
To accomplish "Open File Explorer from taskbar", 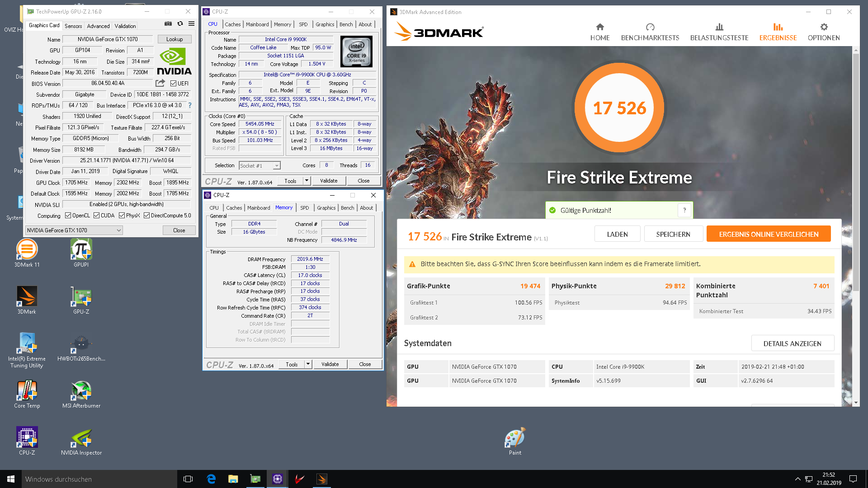I will [233, 479].
